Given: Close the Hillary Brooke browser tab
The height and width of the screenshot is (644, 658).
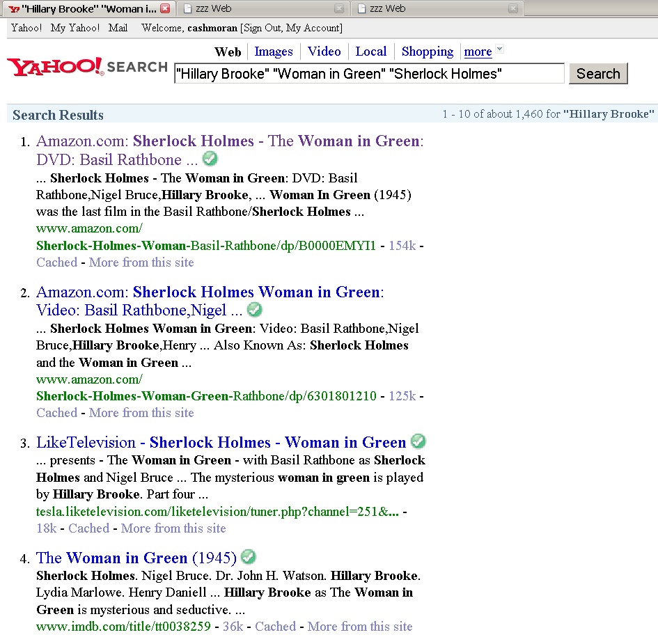Looking at the screenshot, I should click(165, 8).
